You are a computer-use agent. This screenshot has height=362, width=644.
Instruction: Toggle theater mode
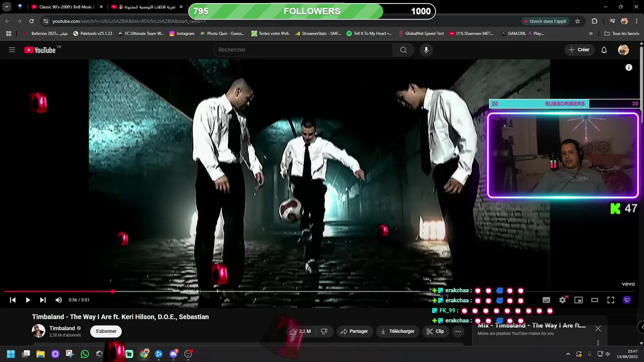pyautogui.click(x=595, y=300)
